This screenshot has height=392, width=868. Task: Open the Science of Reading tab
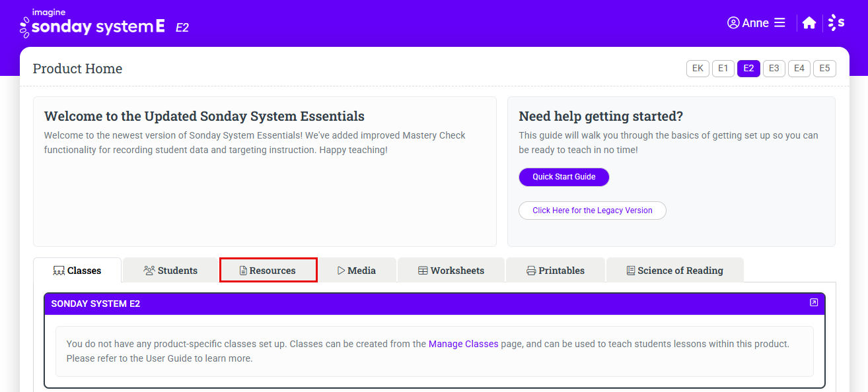pyautogui.click(x=674, y=271)
